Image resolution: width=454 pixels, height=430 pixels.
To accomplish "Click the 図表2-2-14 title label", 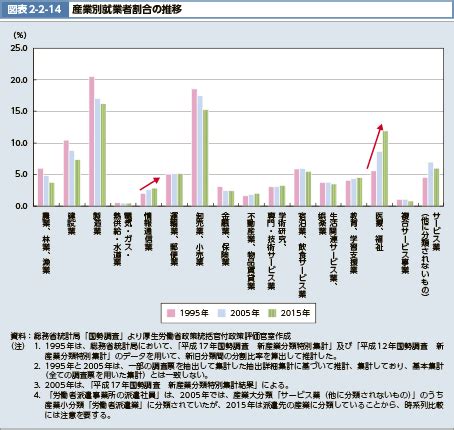I will coord(34,10).
